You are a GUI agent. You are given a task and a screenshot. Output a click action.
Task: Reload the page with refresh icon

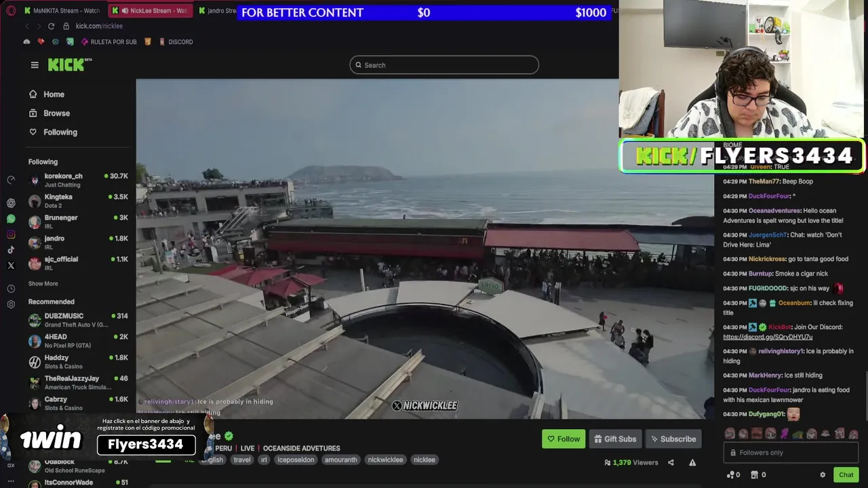point(51,26)
